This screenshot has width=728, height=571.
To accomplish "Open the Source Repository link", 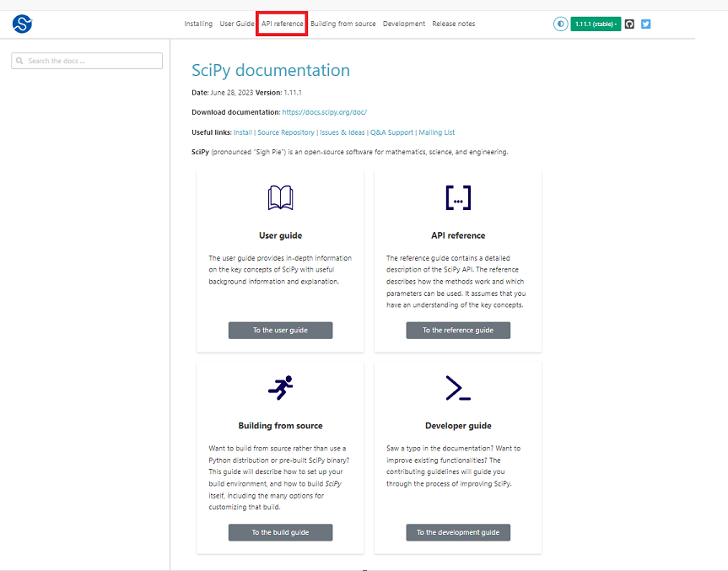I will click(286, 132).
